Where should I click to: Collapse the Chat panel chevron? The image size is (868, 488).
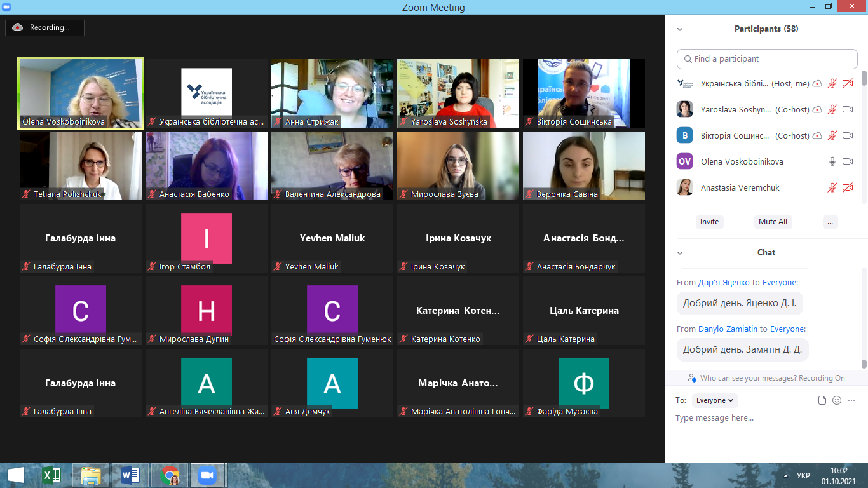pyautogui.click(x=680, y=253)
